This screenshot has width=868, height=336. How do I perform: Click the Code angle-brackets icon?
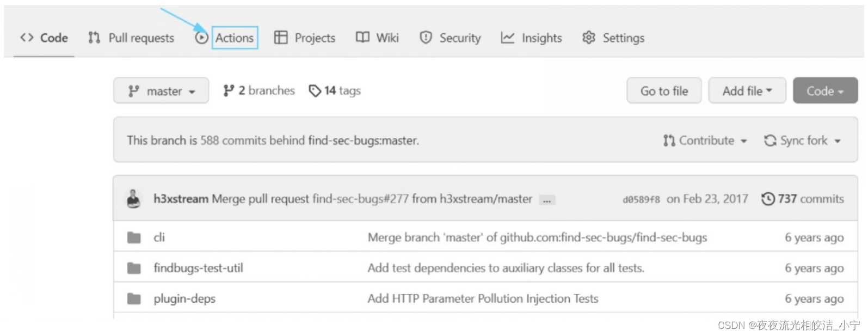click(x=27, y=38)
